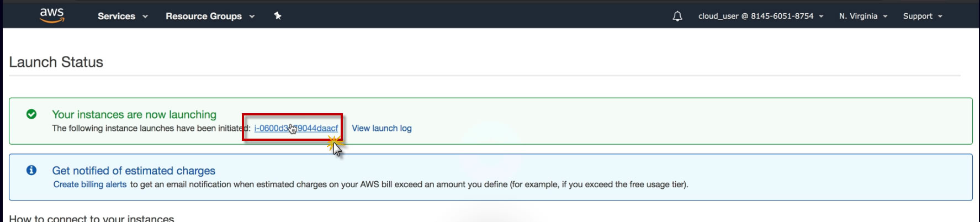This screenshot has height=222, width=980.
Task: Click the arrow beside Resource Groups
Action: [x=252, y=17]
